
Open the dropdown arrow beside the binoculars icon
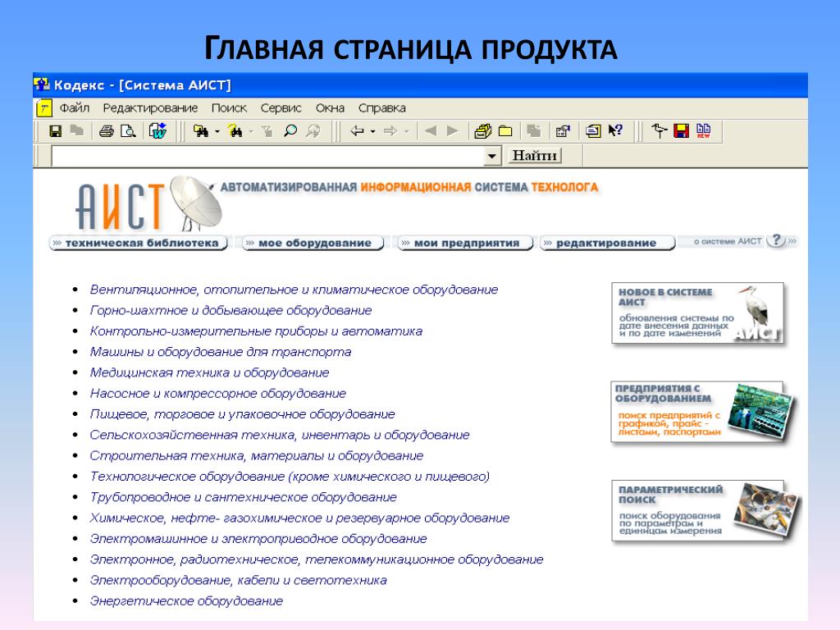click(217, 131)
